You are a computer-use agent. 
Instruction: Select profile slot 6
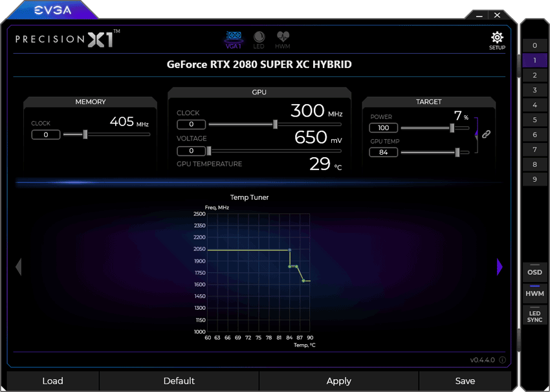534,135
